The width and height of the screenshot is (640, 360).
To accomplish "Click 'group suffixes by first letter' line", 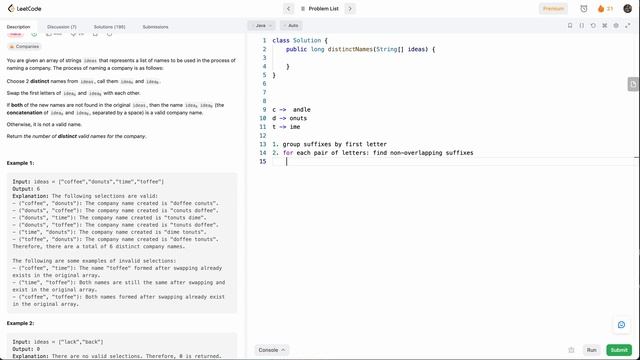I will [329, 144].
